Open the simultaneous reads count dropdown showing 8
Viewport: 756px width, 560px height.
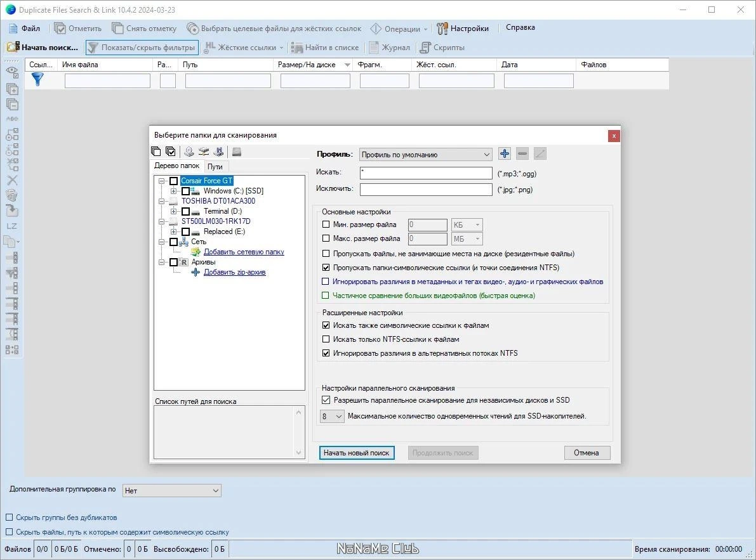(332, 416)
